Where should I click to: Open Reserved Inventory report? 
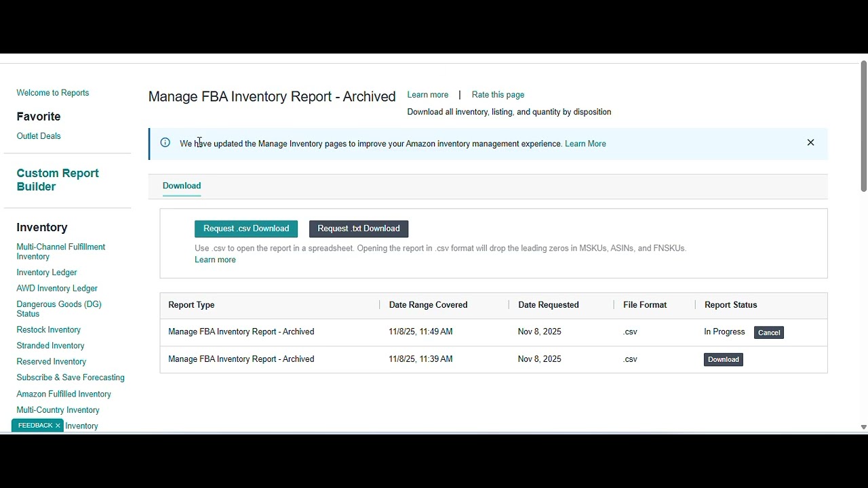pyautogui.click(x=52, y=362)
